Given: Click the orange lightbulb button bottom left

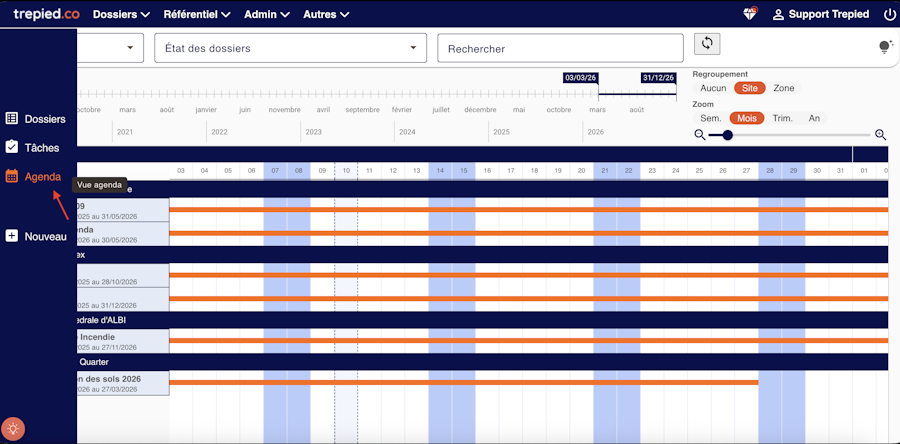Looking at the screenshot, I should coord(13,430).
